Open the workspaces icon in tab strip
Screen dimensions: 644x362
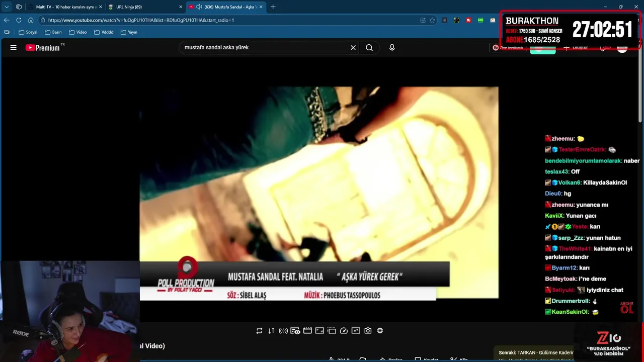19,7
